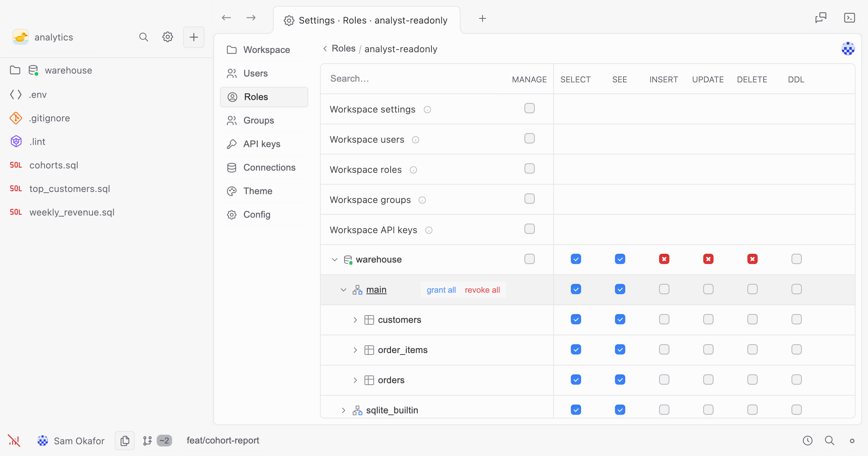This screenshot has width=868, height=456.
Task: Go back using chevron before Roles breadcrumb
Action: (325, 49)
